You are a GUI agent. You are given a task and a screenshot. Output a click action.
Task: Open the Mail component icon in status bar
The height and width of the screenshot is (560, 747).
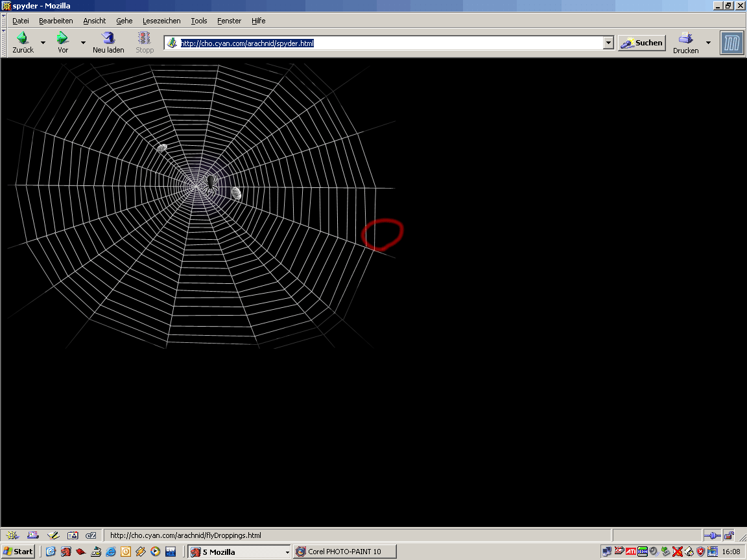pyautogui.click(x=32, y=535)
